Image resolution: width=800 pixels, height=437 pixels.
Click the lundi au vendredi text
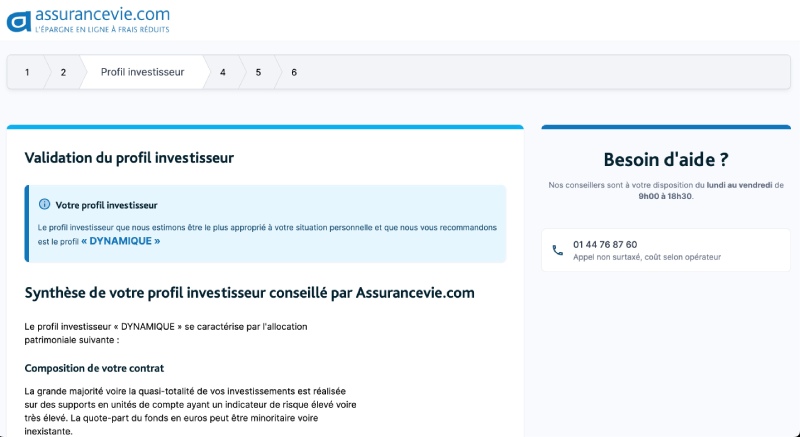(x=739, y=185)
